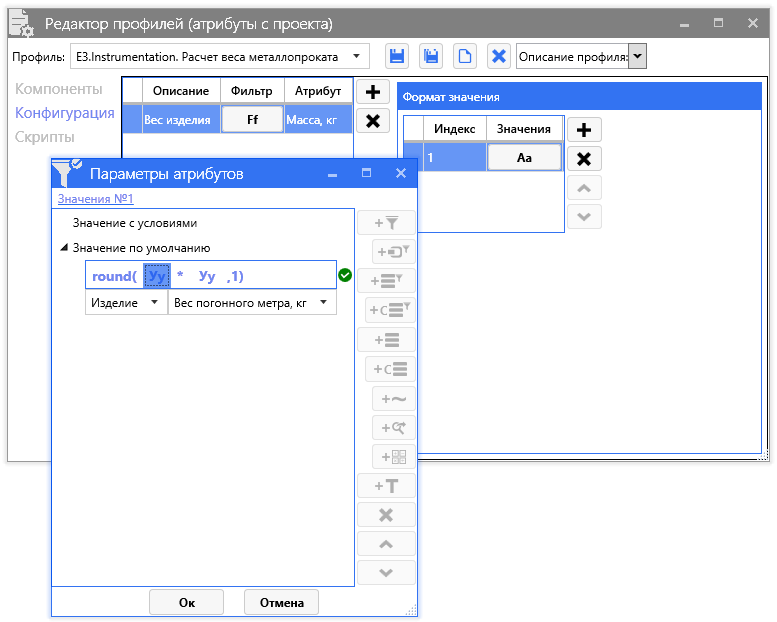
Task: Click the save profile floppy disk icon
Action: point(397,57)
